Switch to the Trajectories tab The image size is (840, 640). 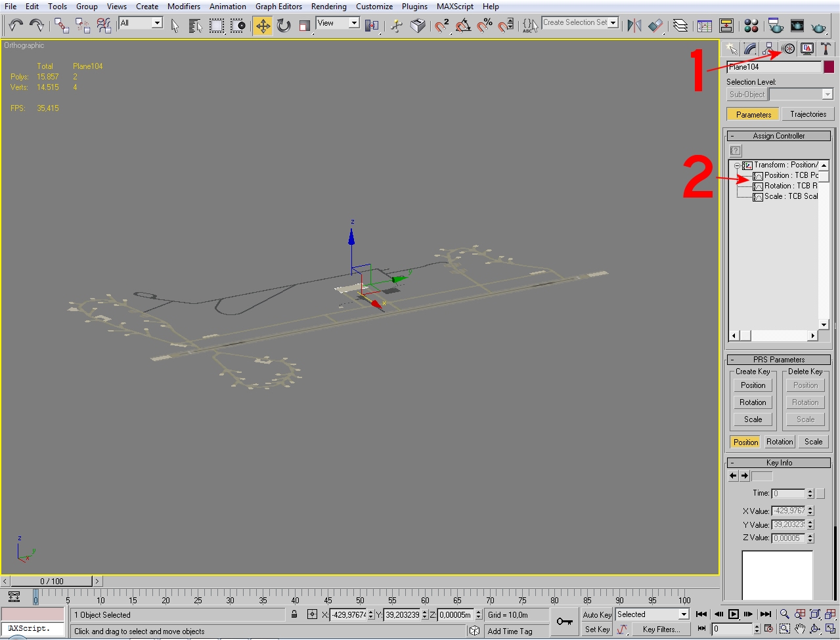tap(808, 114)
